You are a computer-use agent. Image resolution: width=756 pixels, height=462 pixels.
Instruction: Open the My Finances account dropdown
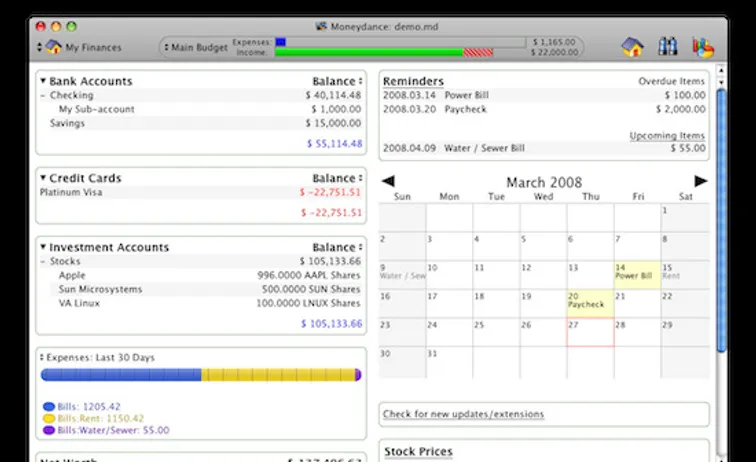coord(80,47)
